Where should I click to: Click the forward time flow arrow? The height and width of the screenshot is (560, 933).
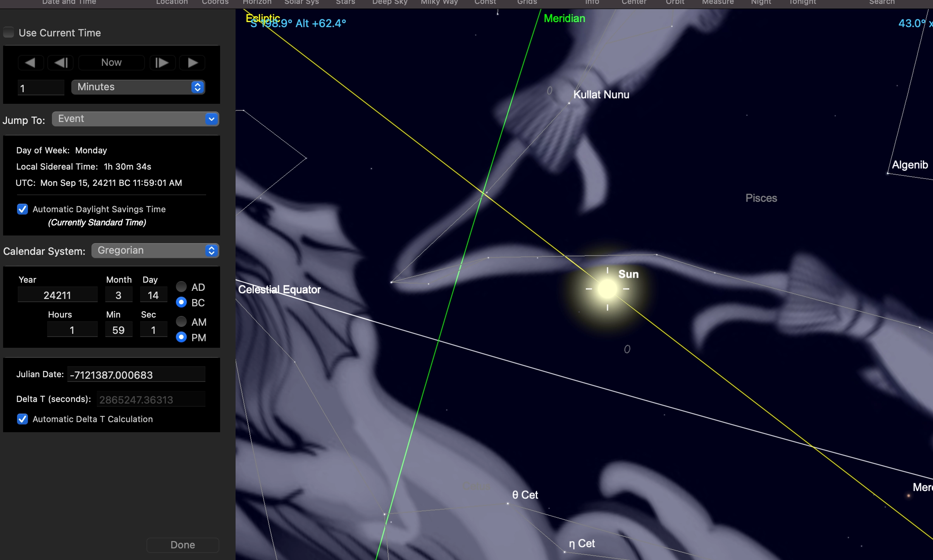coord(193,63)
